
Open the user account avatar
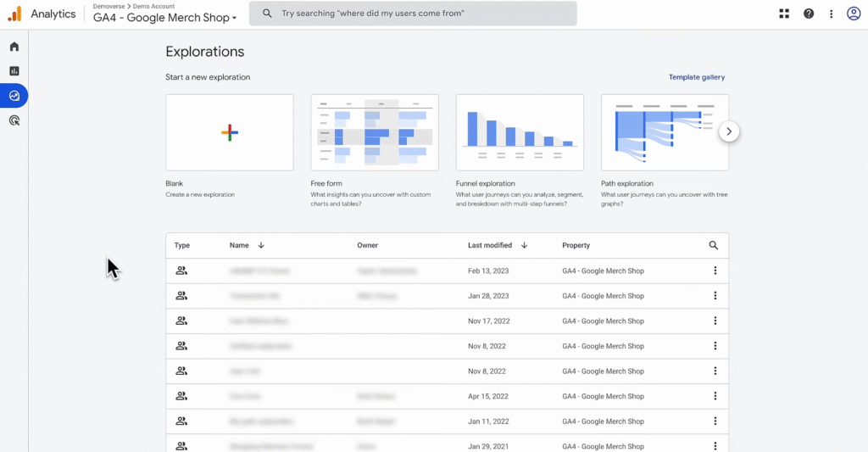pyautogui.click(x=854, y=14)
